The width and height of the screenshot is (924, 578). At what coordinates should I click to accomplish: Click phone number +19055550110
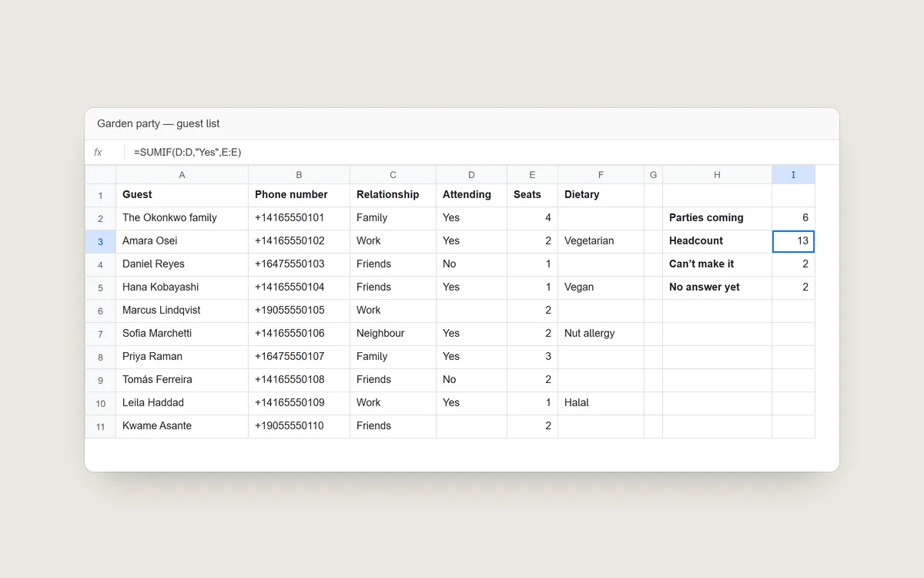[299, 426]
